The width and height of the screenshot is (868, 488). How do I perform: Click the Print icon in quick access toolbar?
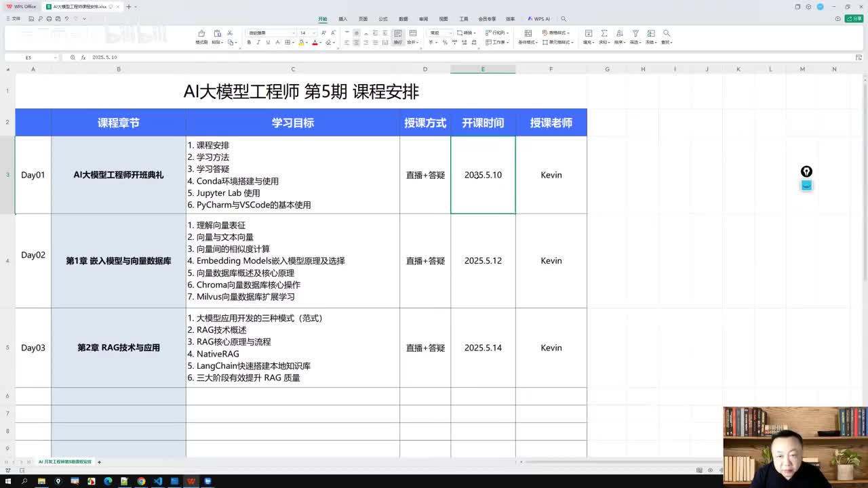click(49, 19)
